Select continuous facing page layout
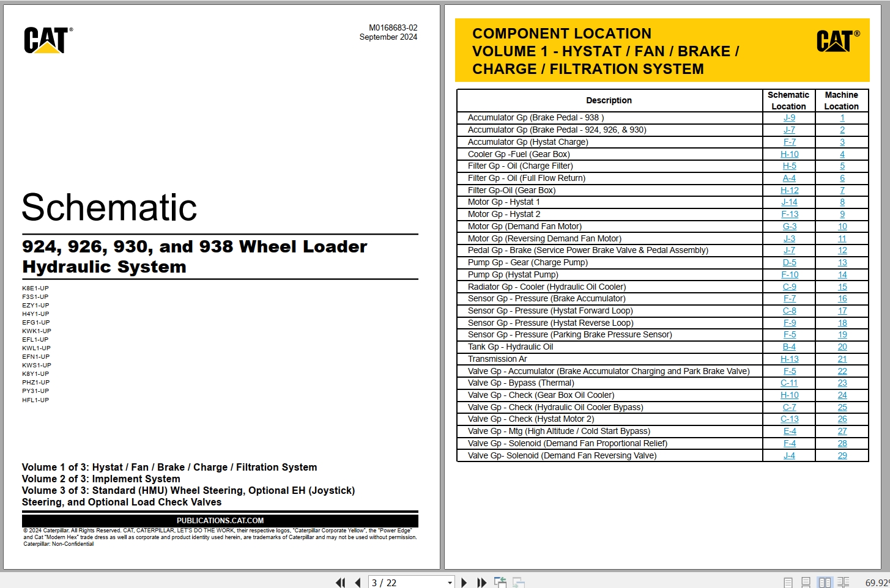The image size is (890, 588). [843, 582]
